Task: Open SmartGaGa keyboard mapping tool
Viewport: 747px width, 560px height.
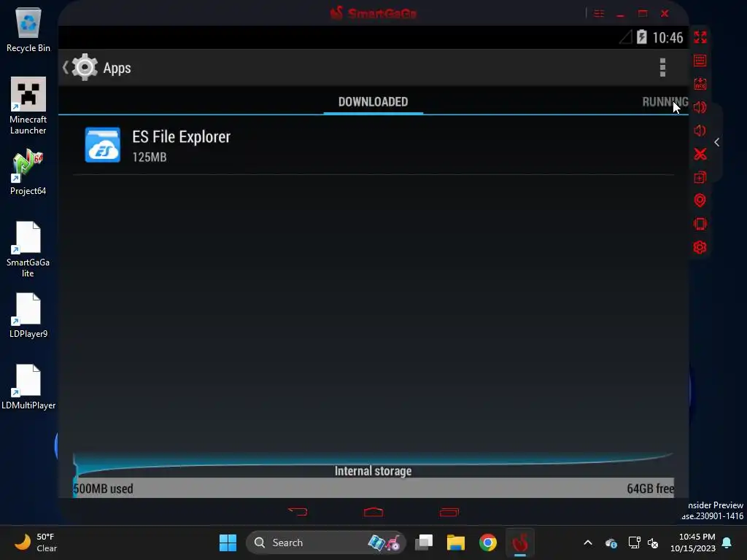Action: click(x=700, y=61)
